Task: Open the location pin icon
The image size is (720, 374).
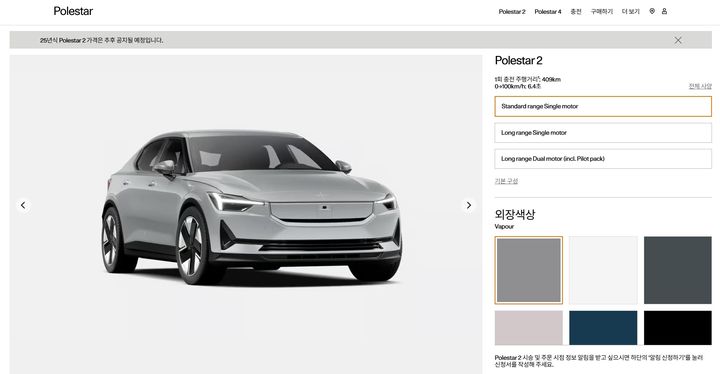Action: pyautogui.click(x=652, y=11)
